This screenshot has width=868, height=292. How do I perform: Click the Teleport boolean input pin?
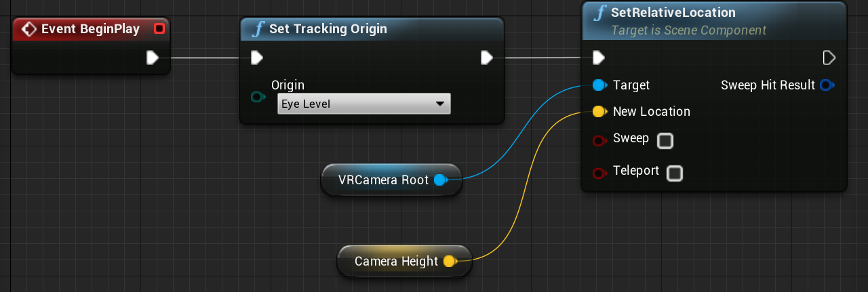click(599, 173)
